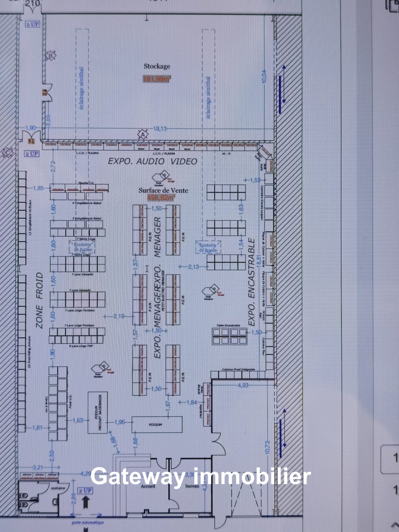Click the "2,13" aisle dimension
The width and height of the screenshot is (399, 532).
194,267
